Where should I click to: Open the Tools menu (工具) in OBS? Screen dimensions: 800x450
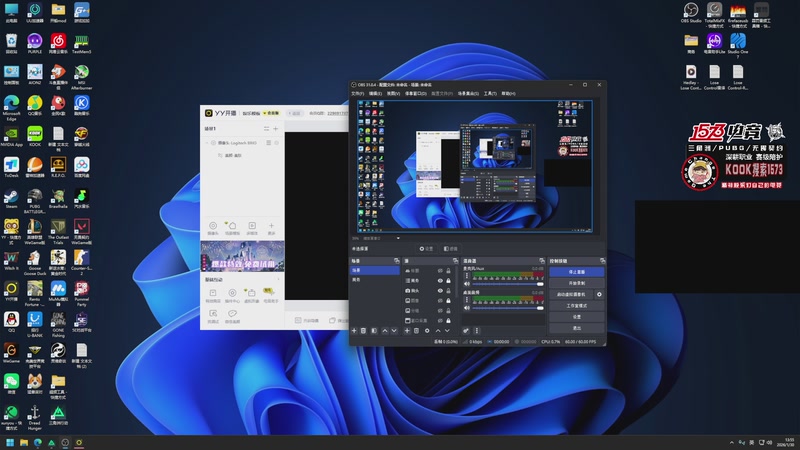pos(490,93)
